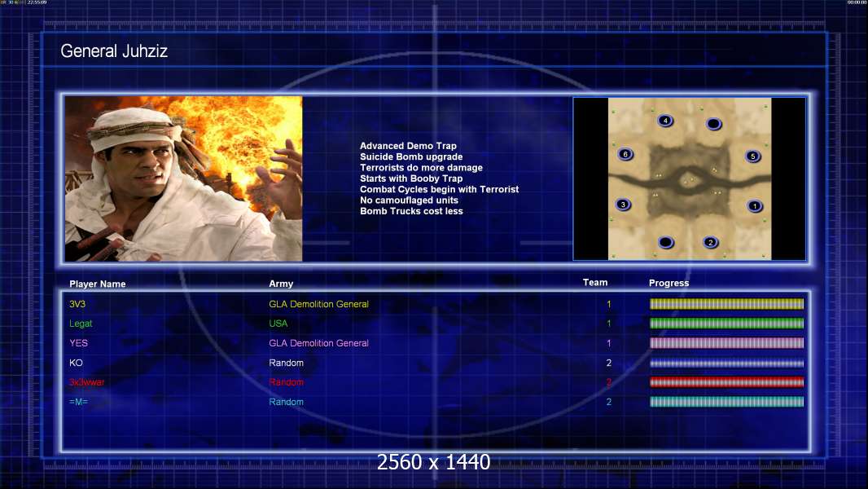Click start position marker 3 on map
Image resolution: width=868 pixels, height=489 pixels.
(624, 205)
